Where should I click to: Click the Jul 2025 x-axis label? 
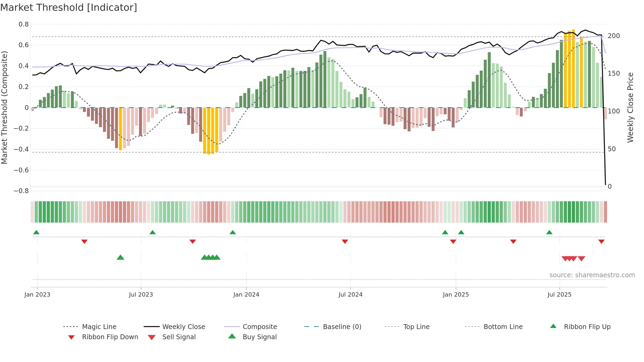(559, 294)
